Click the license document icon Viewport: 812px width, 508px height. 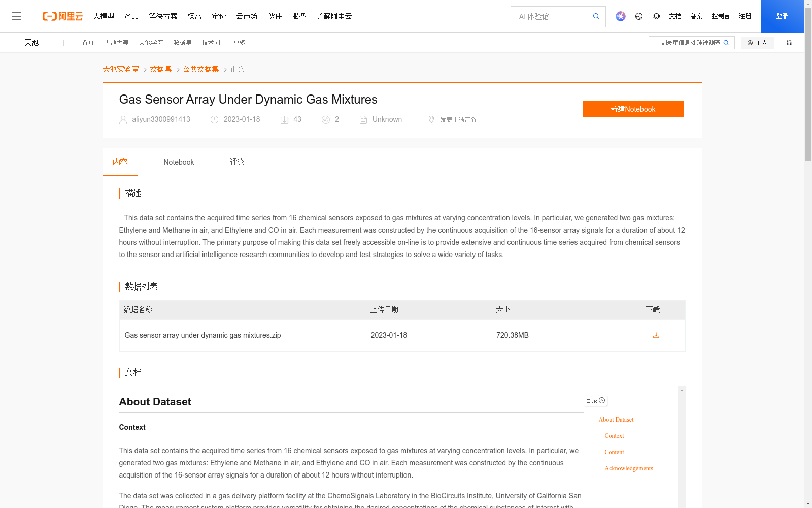363,120
